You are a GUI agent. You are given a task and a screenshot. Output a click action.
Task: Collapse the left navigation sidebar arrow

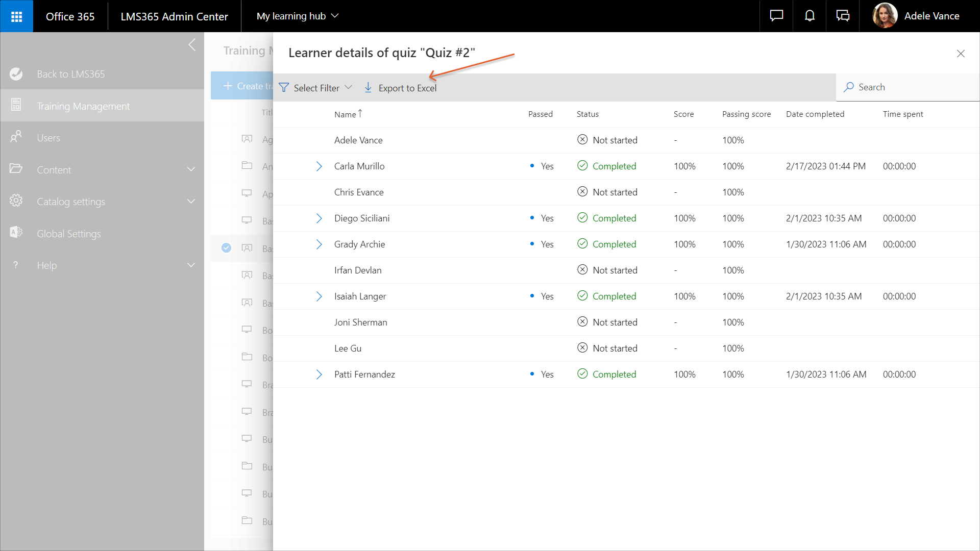[x=192, y=45]
